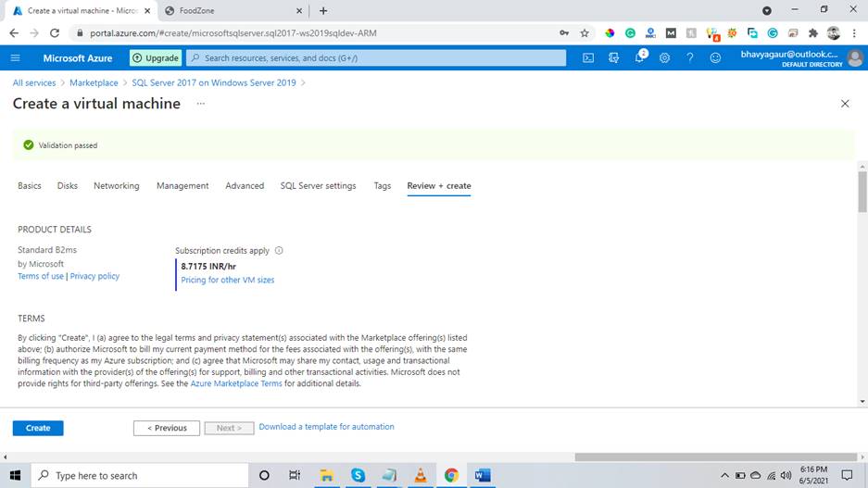Switch to the Tags tab
The width and height of the screenshot is (868, 488).
[x=382, y=186]
